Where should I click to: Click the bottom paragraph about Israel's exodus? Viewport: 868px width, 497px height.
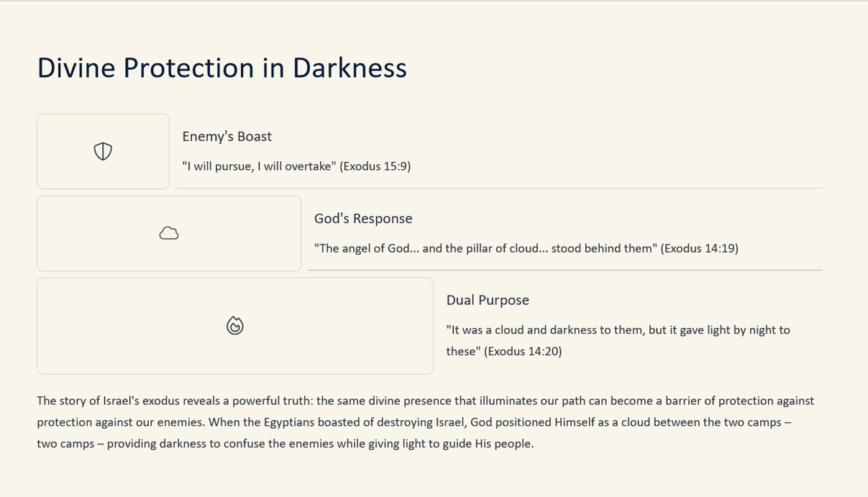426,422
